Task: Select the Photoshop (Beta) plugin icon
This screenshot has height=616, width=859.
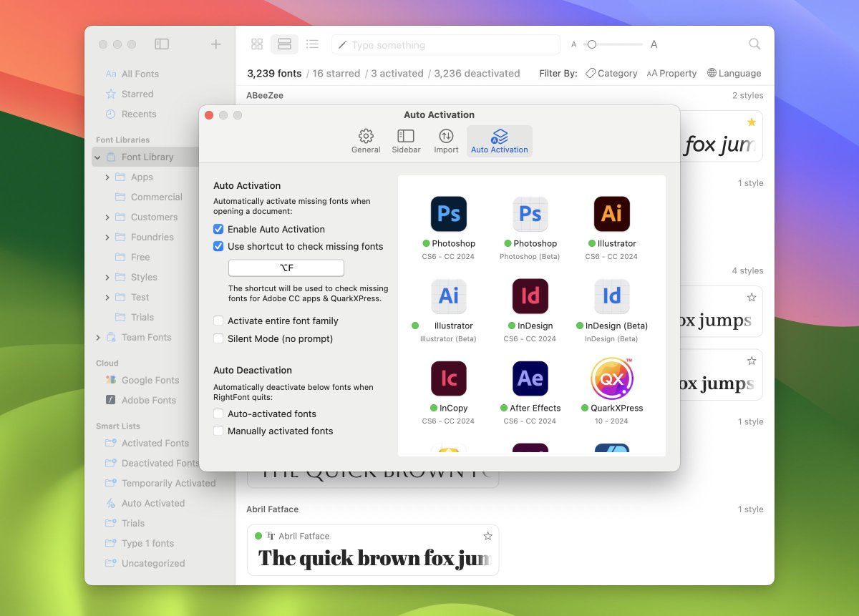Action: (530, 214)
